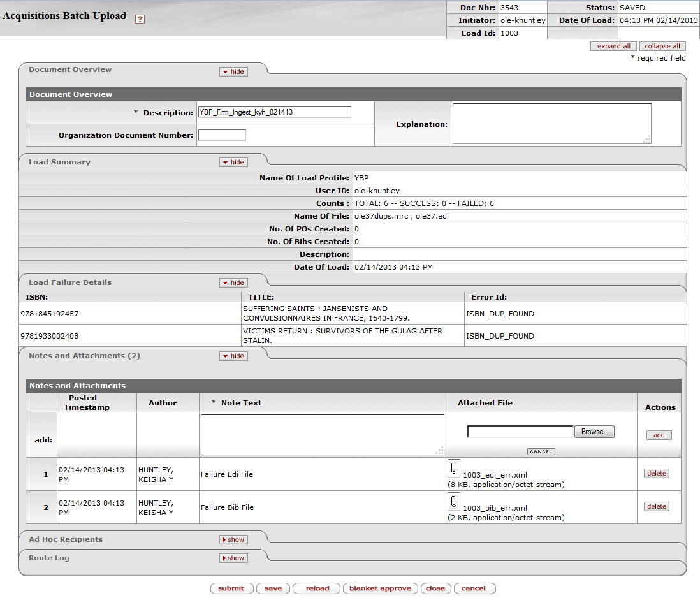Click the Failure Edi File note text
700x598 pixels.
point(227,474)
